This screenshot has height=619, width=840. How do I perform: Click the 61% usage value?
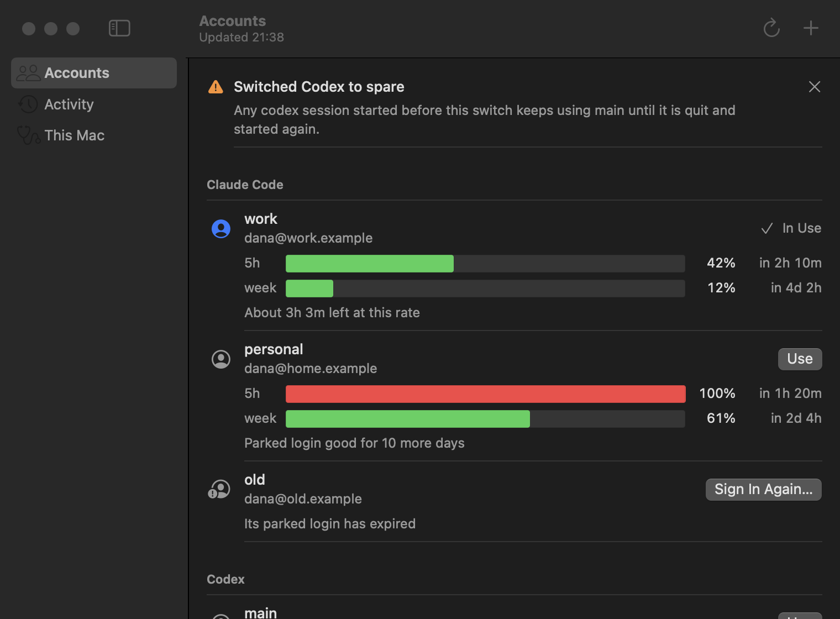[x=721, y=418]
